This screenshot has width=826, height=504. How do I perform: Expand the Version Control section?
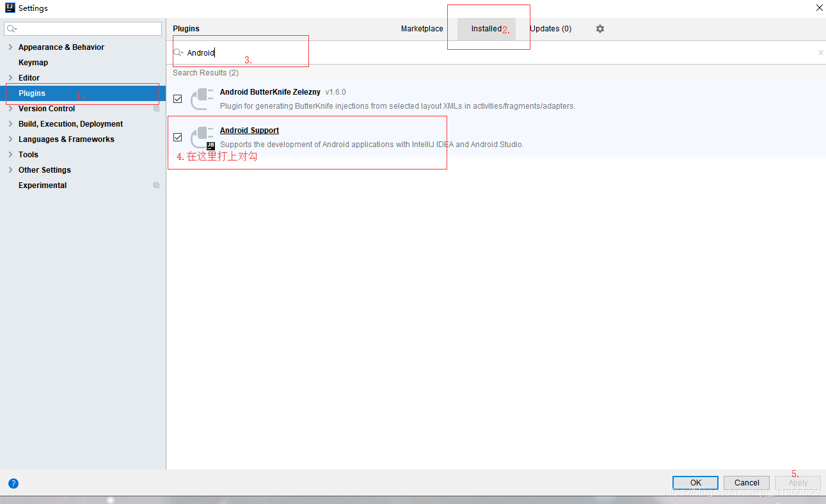click(10, 109)
